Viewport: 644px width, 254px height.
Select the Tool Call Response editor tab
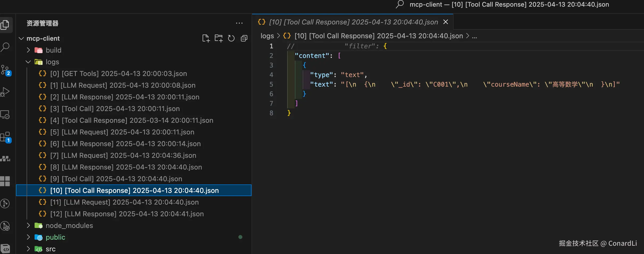pyautogui.click(x=353, y=22)
